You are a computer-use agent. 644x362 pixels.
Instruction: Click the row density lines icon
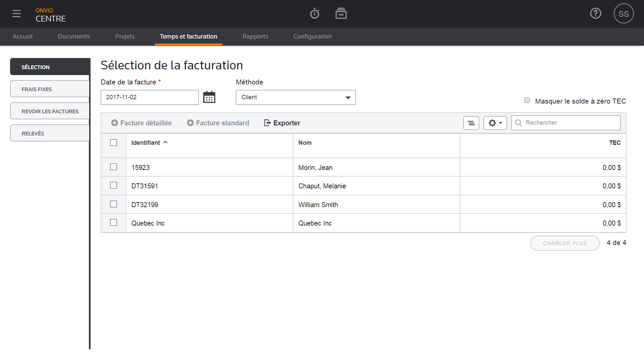471,123
